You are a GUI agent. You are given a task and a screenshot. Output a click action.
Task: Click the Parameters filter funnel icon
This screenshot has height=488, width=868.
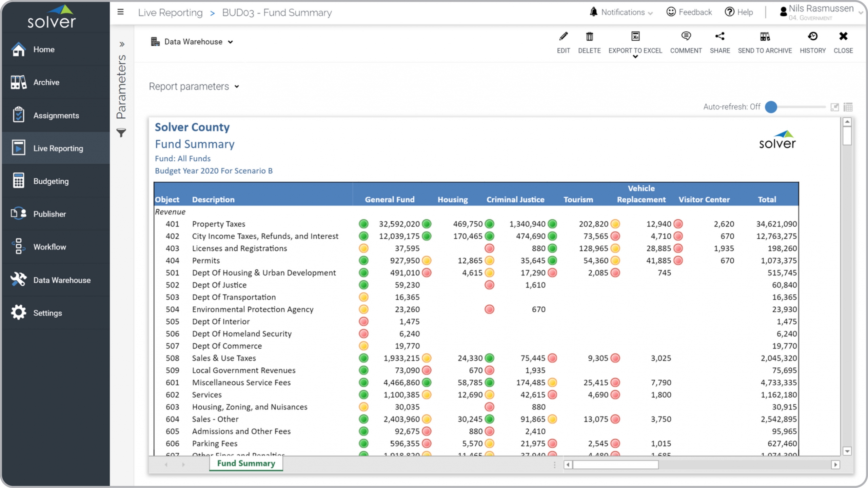click(x=121, y=133)
